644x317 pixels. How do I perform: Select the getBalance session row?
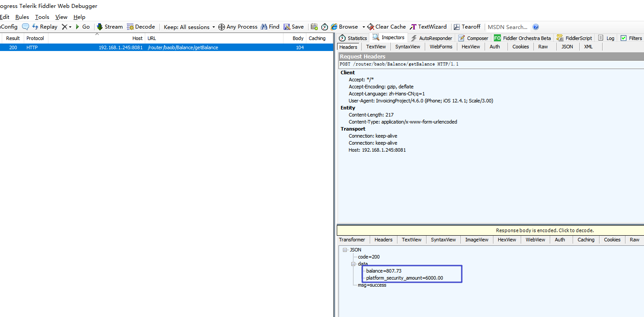(166, 47)
